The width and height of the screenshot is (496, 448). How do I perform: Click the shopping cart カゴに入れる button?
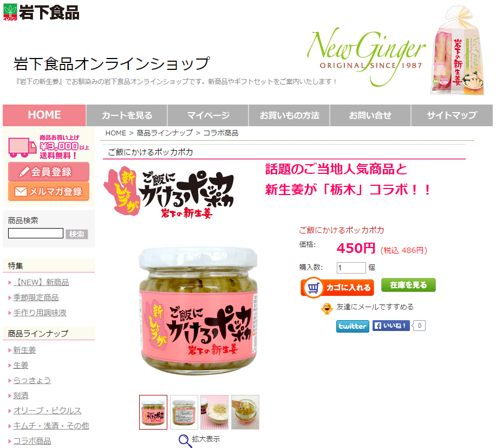(337, 287)
